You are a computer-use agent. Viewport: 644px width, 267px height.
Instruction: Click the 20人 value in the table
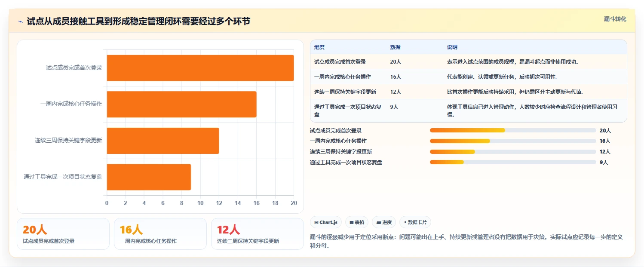pyautogui.click(x=396, y=62)
